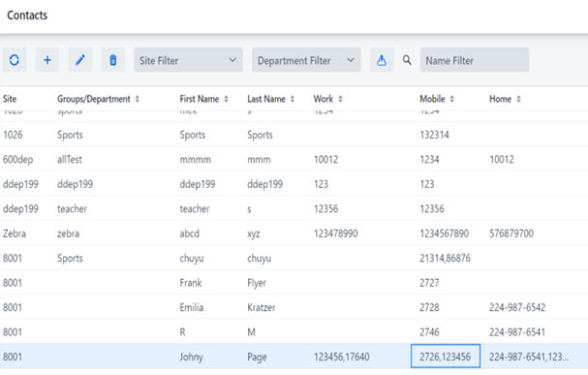588x375 pixels.
Task: Select home number 576879700
Action: coord(511,234)
